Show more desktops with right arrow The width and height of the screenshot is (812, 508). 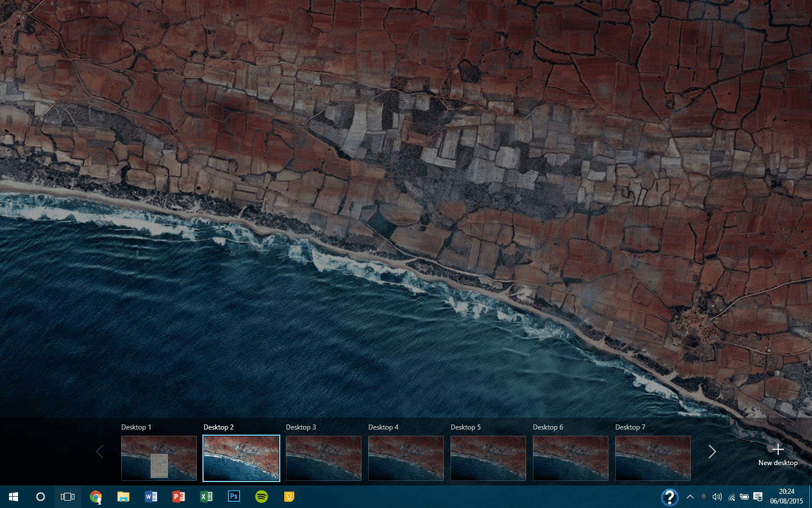[712, 452]
